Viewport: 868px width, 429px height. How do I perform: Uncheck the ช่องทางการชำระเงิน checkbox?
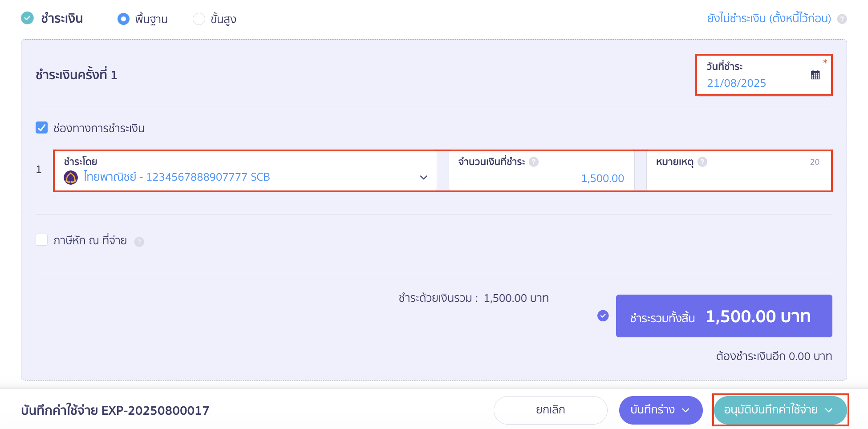click(x=42, y=128)
